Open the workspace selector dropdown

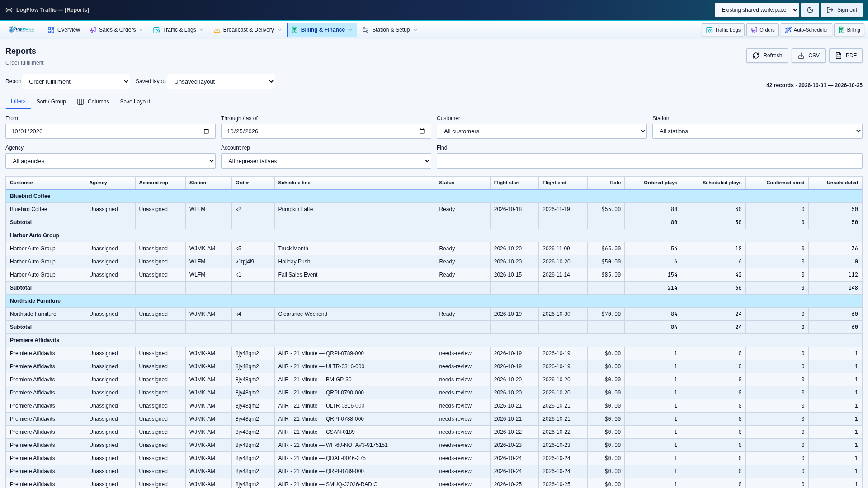tap(757, 10)
